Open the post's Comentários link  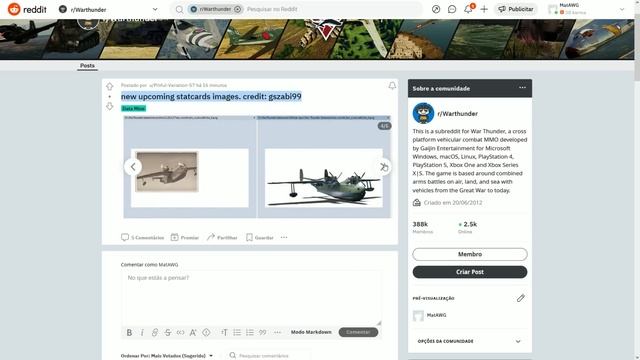142,237
